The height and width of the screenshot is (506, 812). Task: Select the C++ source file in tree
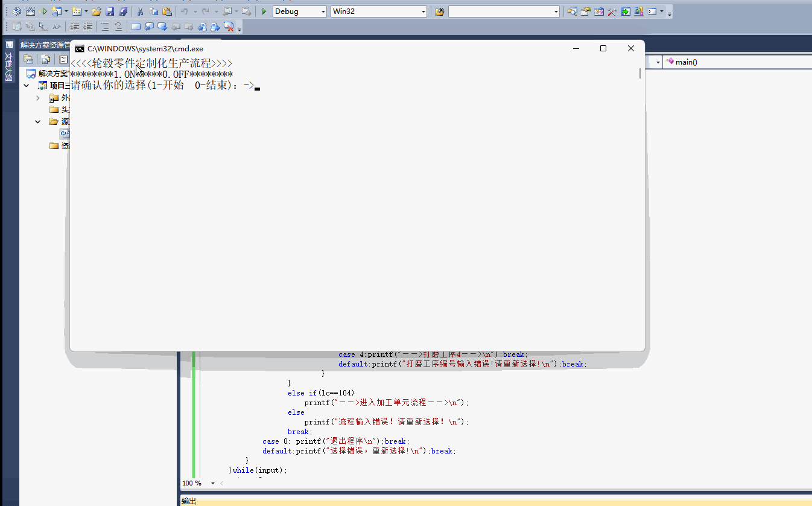pos(65,133)
